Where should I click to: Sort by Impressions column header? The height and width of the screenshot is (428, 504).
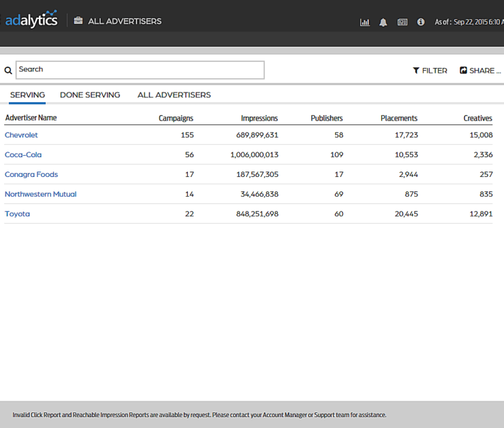[x=259, y=118]
